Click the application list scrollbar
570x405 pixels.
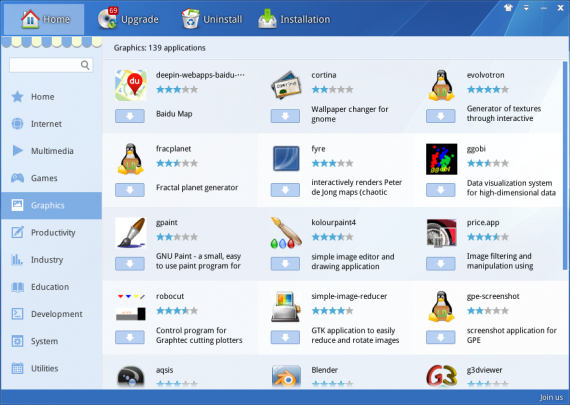[x=565, y=166]
